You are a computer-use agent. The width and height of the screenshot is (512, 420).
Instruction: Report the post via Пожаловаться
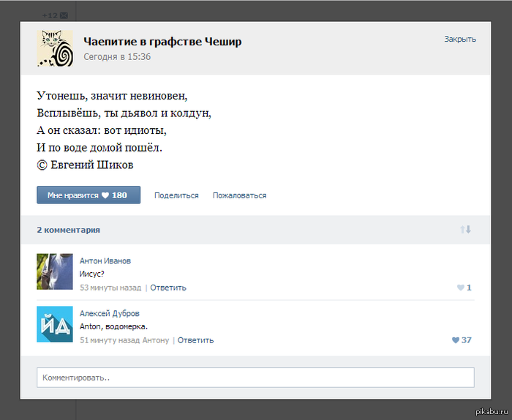point(239,195)
